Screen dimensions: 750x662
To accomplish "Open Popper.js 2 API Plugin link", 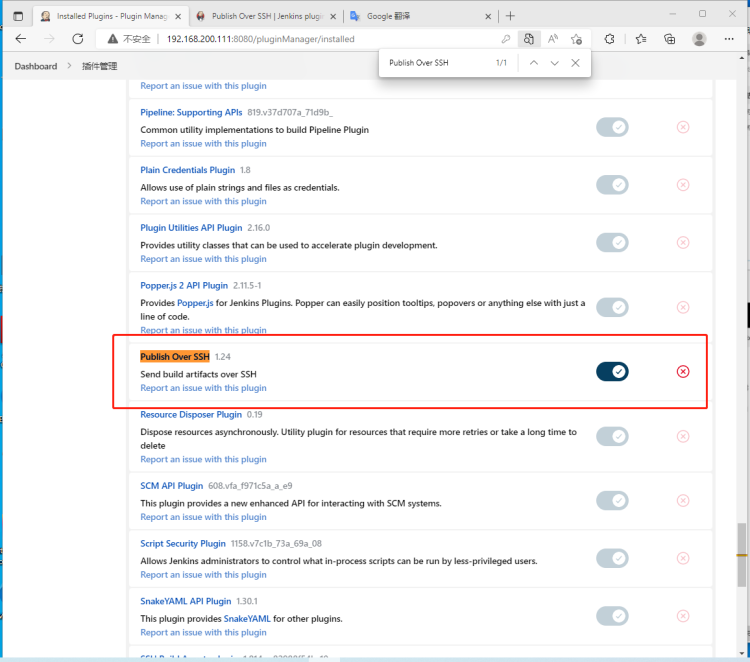I will pos(184,286).
